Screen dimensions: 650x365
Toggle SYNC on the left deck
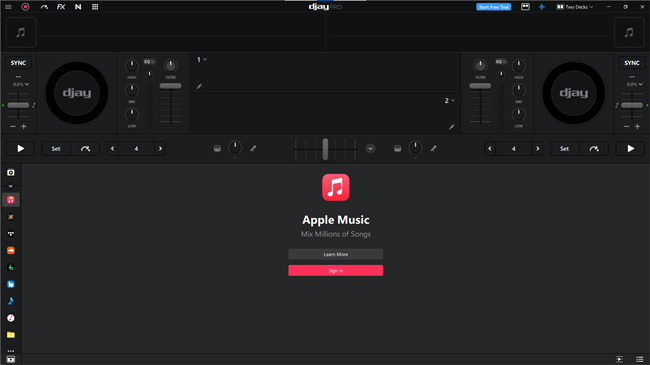pos(18,63)
